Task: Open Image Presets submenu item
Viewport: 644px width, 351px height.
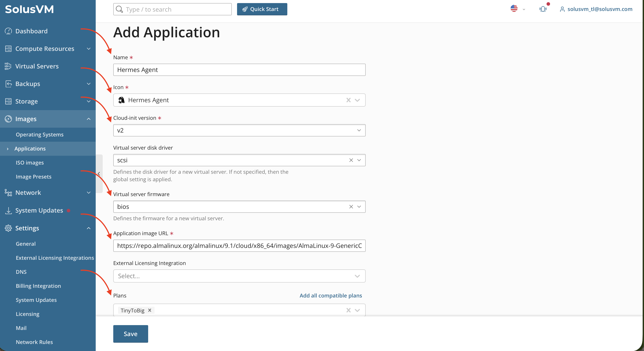Action: point(34,177)
